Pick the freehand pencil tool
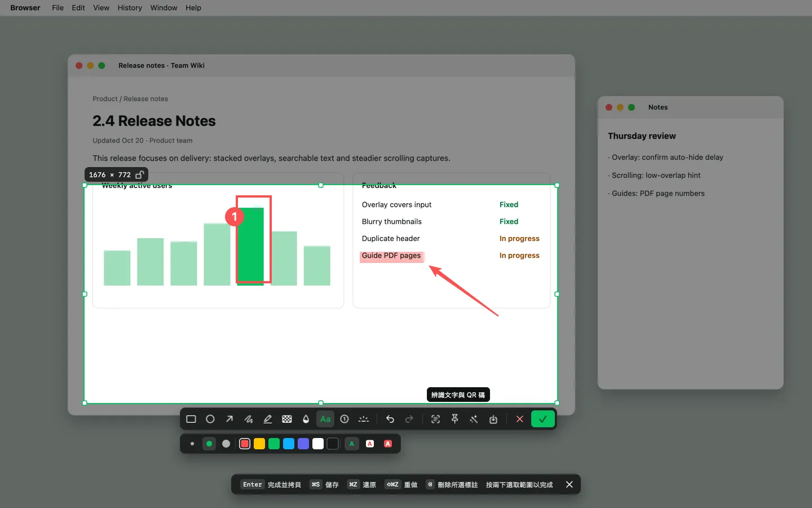The height and width of the screenshot is (508, 812). [249, 419]
